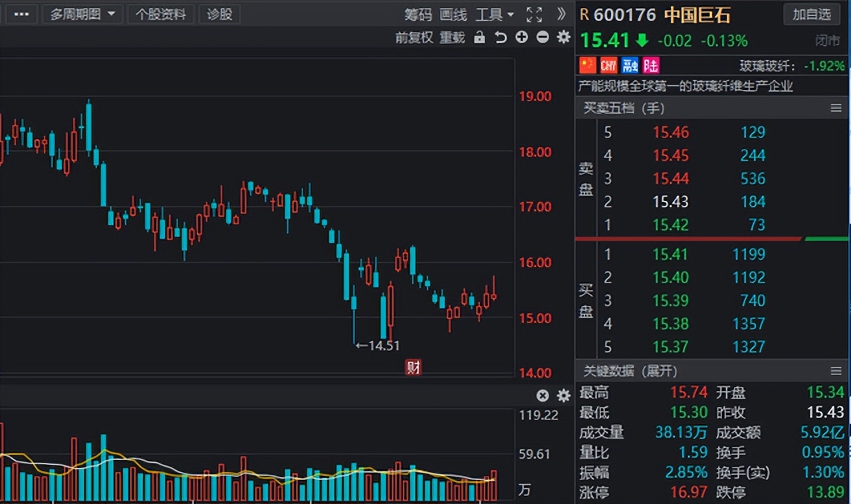Toggle fullscreen chart mode
This screenshot has width=851, height=504.
[x=534, y=15]
